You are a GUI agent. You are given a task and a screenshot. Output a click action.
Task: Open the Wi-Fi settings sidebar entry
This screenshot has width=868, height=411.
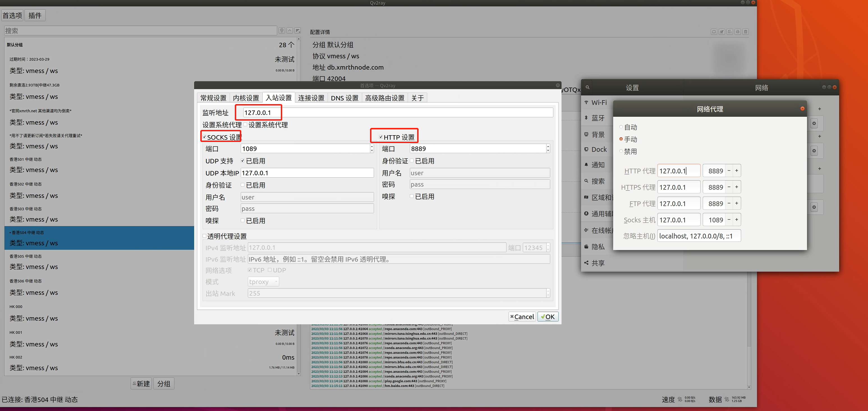pos(599,102)
